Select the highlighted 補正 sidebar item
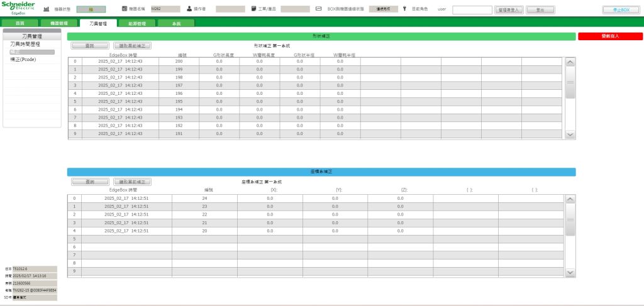 pyautogui.click(x=31, y=52)
